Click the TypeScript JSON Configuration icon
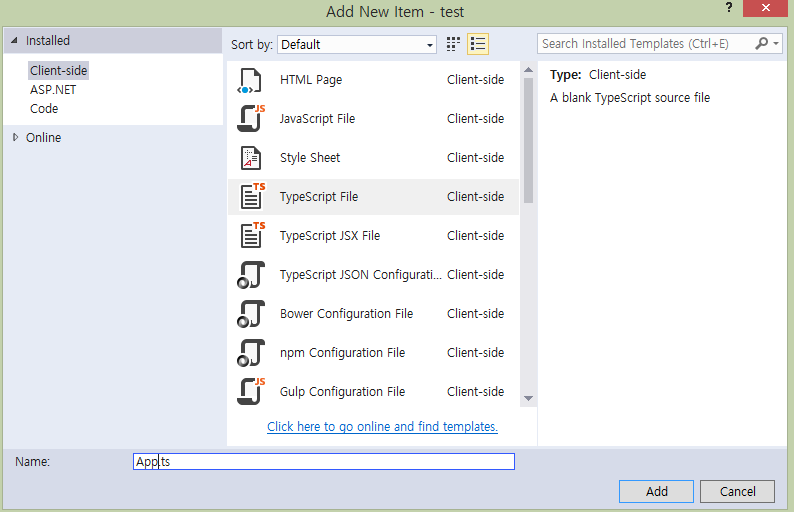The width and height of the screenshot is (794, 512). coord(250,275)
